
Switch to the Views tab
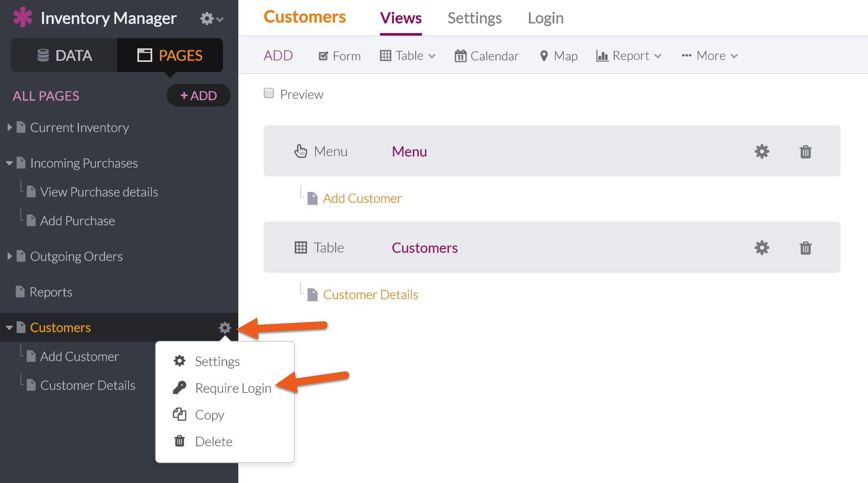click(x=401, y=18)
